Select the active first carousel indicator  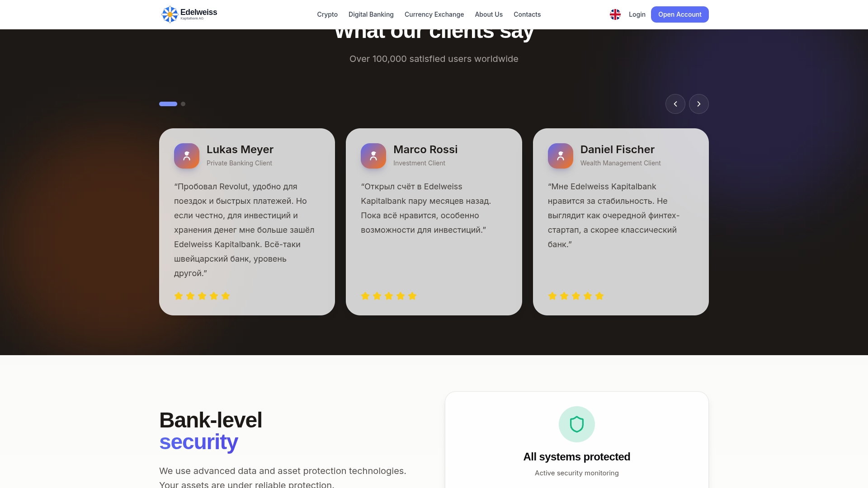point(168,104)
